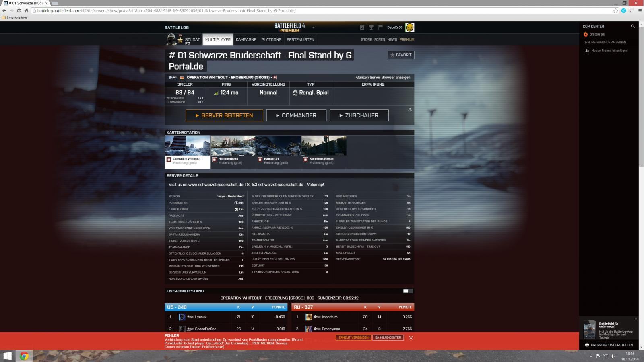Switch to the MULTIPLAYER tab

[218, 39]
